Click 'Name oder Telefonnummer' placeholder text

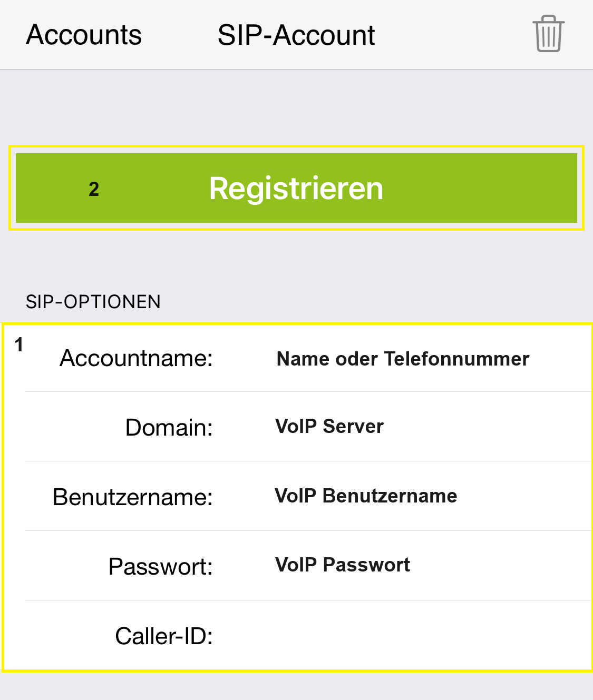coord(403,359)
